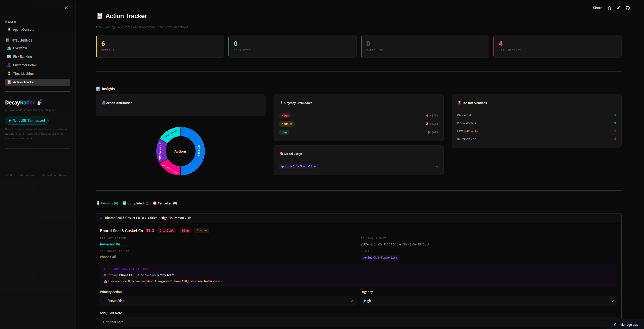Star this app as favorite
Viewport: 644px width, 329px height.
609,8
